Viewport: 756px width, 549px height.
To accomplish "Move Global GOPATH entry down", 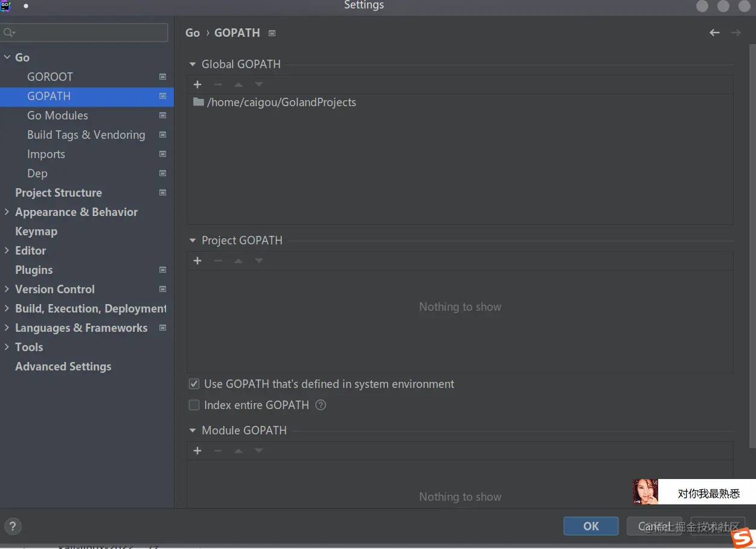I will [259, 84].
